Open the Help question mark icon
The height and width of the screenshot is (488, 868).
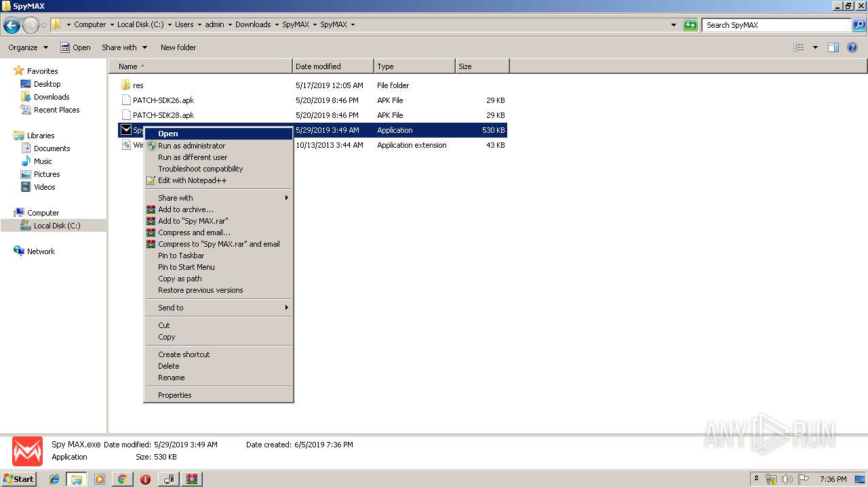click(x=853, y=47)
